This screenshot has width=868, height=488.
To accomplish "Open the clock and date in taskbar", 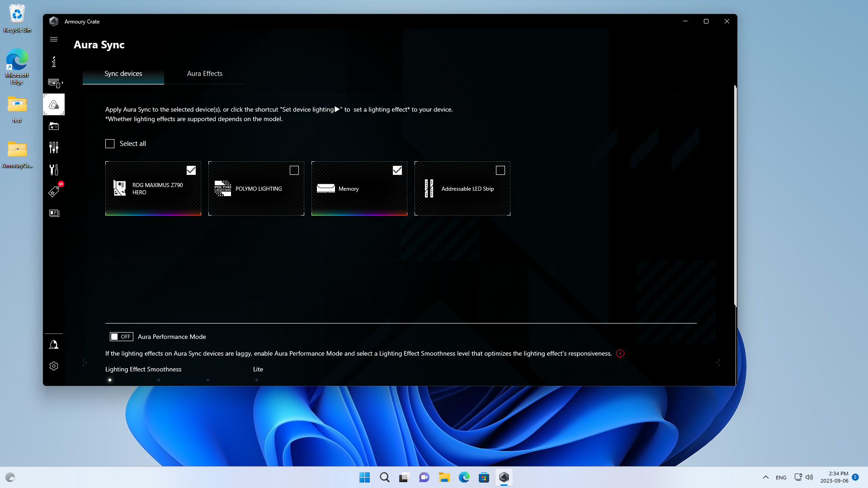I will (x=835, y=477).
